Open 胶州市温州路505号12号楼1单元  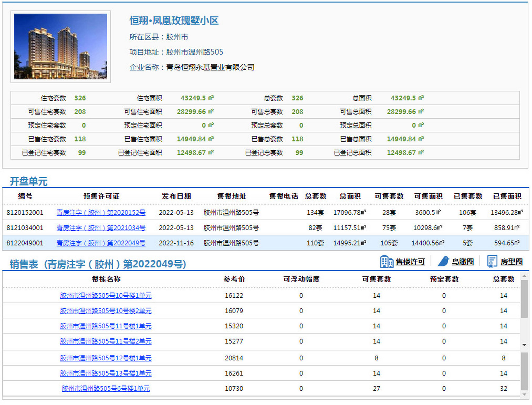pyautogui.click(x=105, y=358)
